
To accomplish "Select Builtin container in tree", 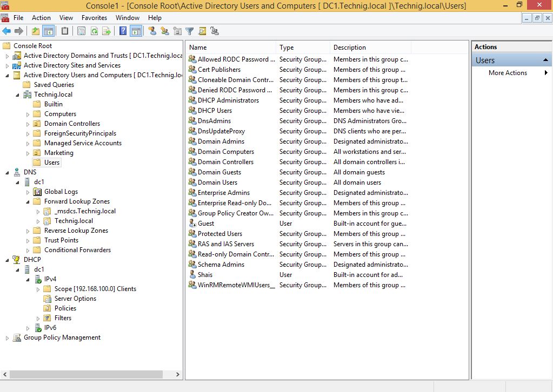I will pos(54,104).
